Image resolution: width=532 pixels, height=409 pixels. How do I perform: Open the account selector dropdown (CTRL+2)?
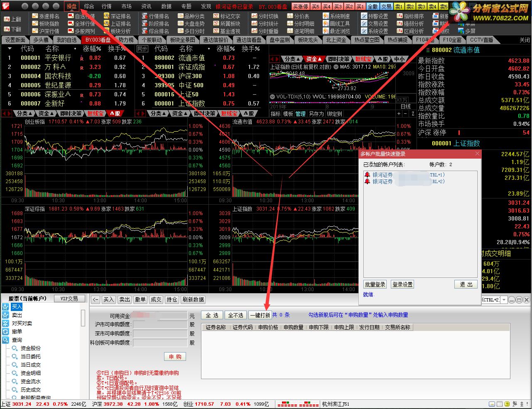(x=504, y=300)
